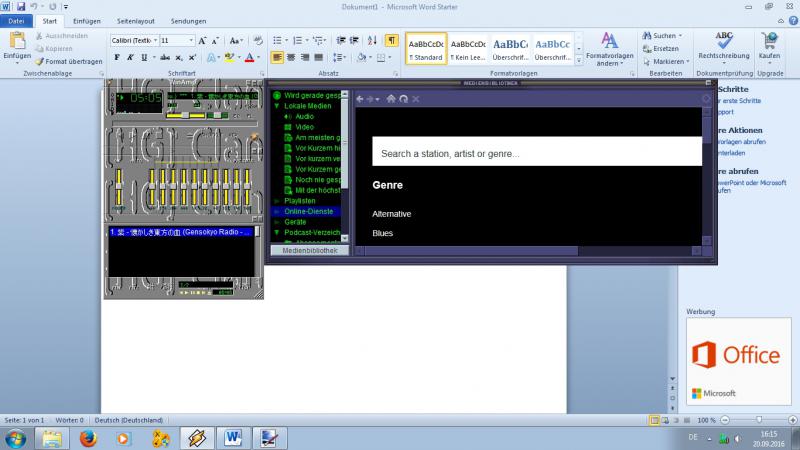Open the Formatvorlagen ändern dropdown
Screen dimensions: 800x450
coord(610,49)
